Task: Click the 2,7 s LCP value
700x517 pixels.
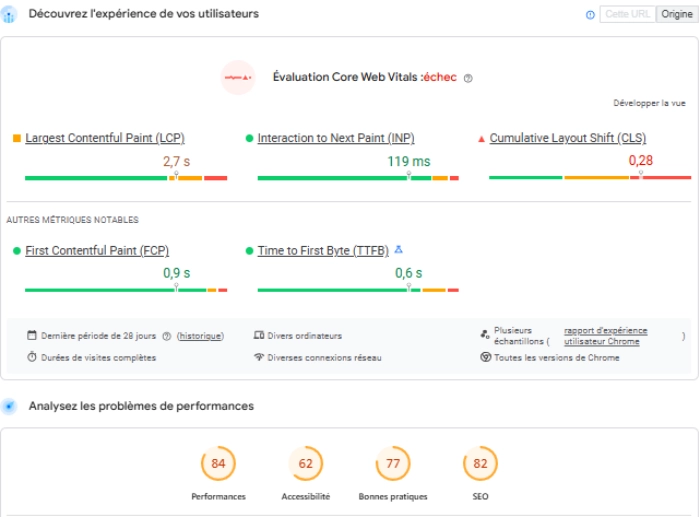Action: coord(176,161)
